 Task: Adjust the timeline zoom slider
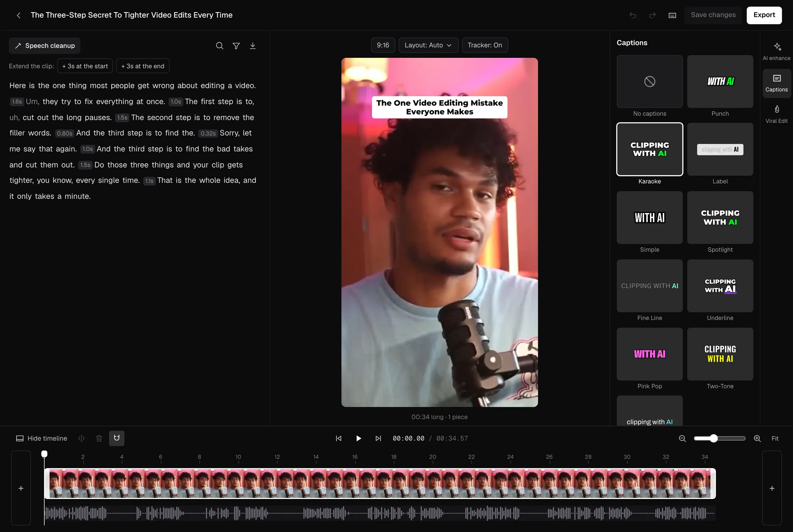[719, 438]
